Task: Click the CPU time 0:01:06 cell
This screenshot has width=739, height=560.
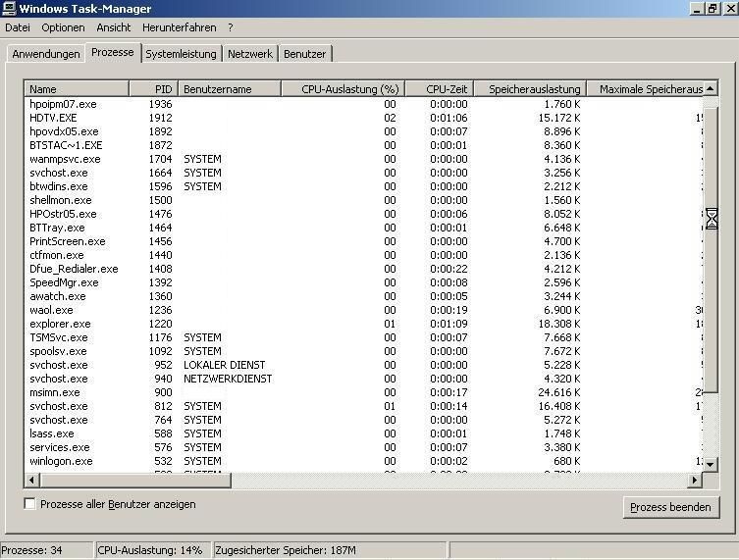Action: click(449, 118)
